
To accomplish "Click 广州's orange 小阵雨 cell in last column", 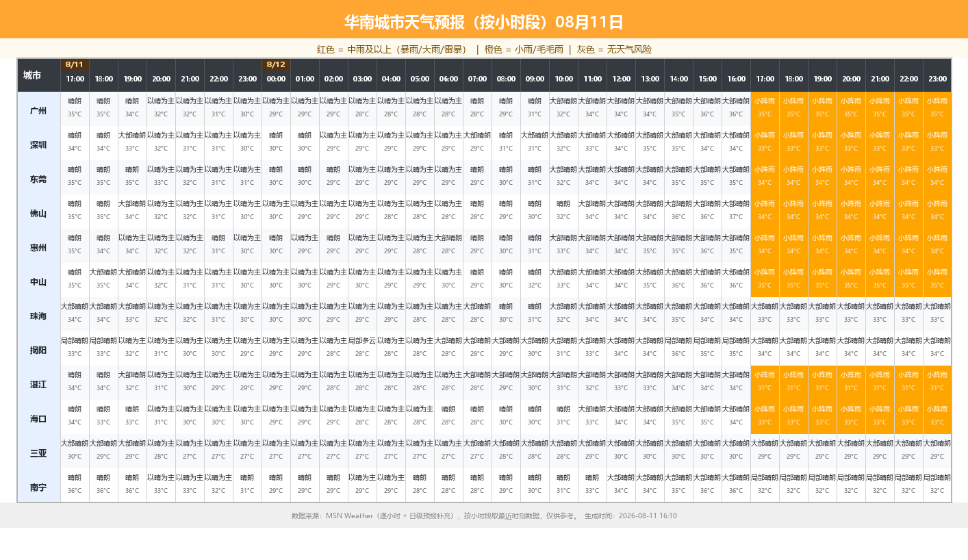I will click(937, 109).
